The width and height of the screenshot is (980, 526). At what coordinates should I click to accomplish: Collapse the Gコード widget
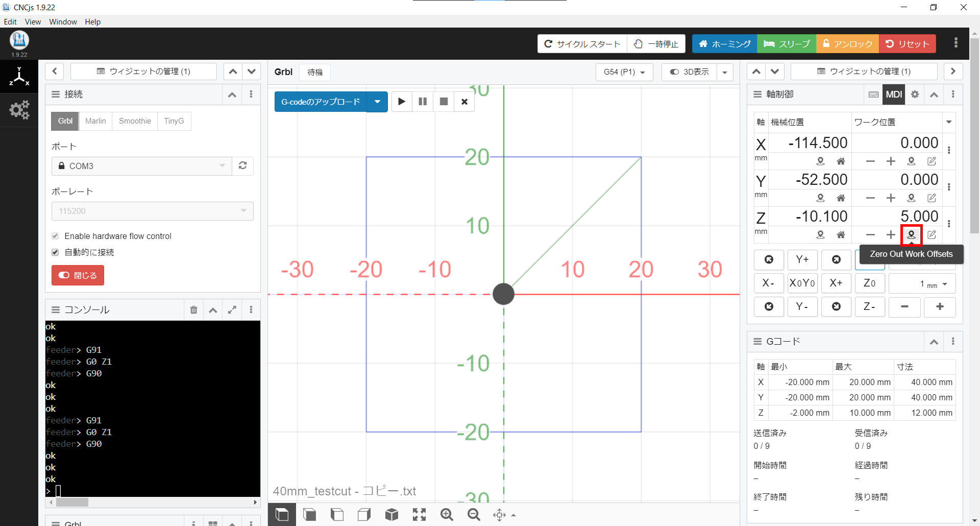934,342
